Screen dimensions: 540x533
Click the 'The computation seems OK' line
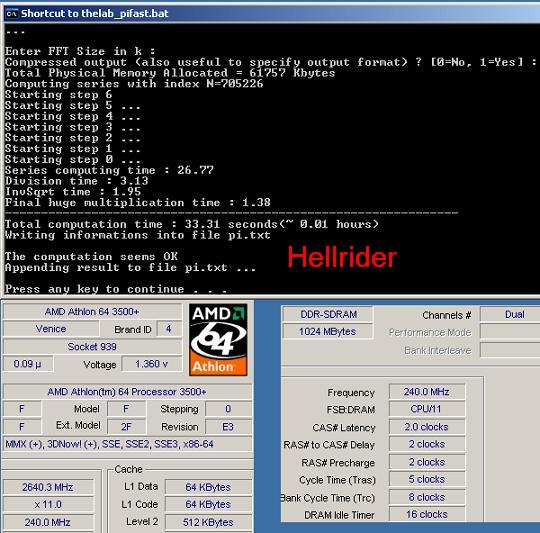pos(91,257)
